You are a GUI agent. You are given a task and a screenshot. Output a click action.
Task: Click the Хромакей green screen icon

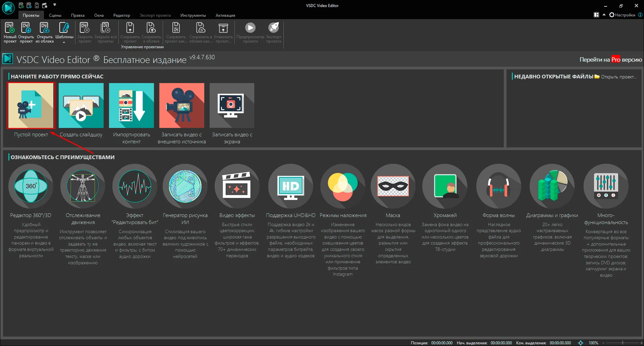445,186
